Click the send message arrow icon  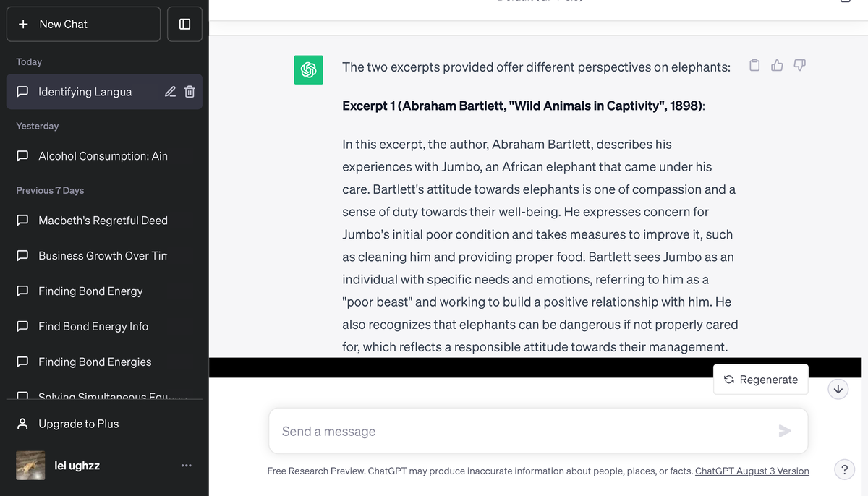pyautogui.click(x=785, y=431)
